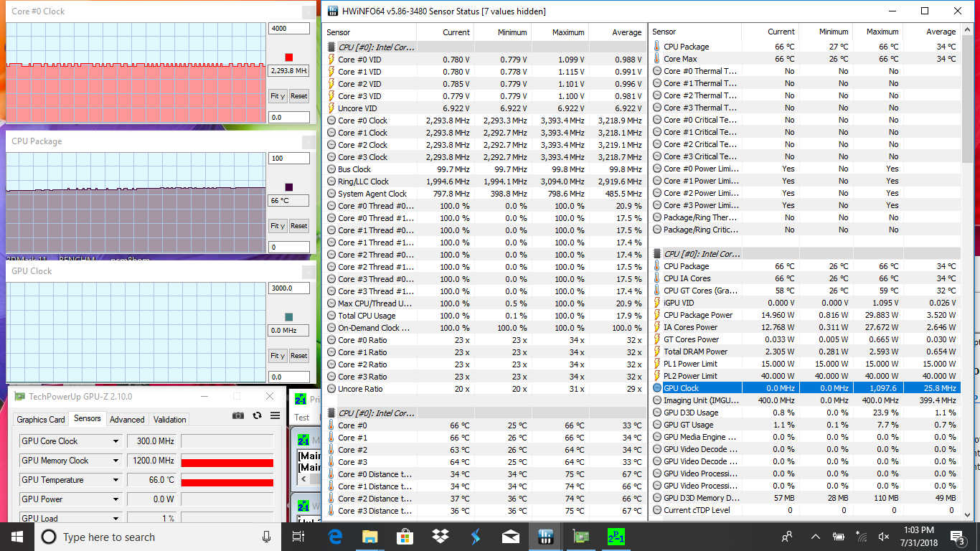Select the Ring/LLC Clock row
The width and height of the screenshot is (980, 551).
click(484, 182)
